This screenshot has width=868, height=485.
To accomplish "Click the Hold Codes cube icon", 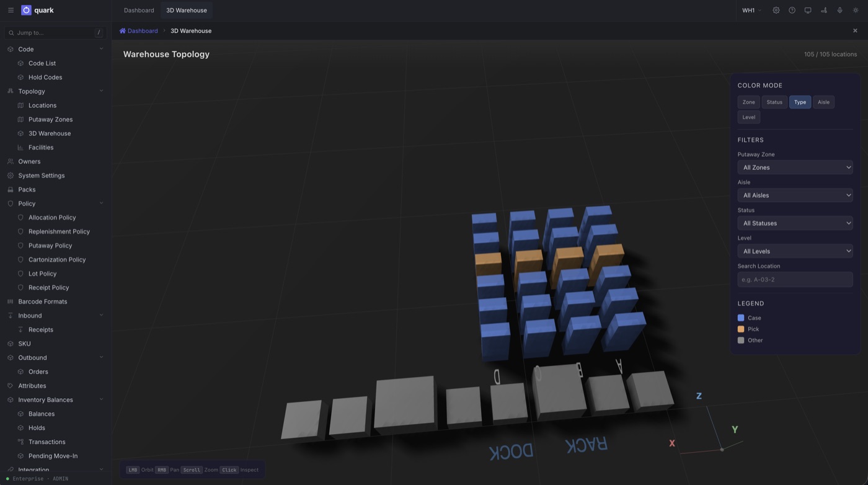I will tap(20, 78).
